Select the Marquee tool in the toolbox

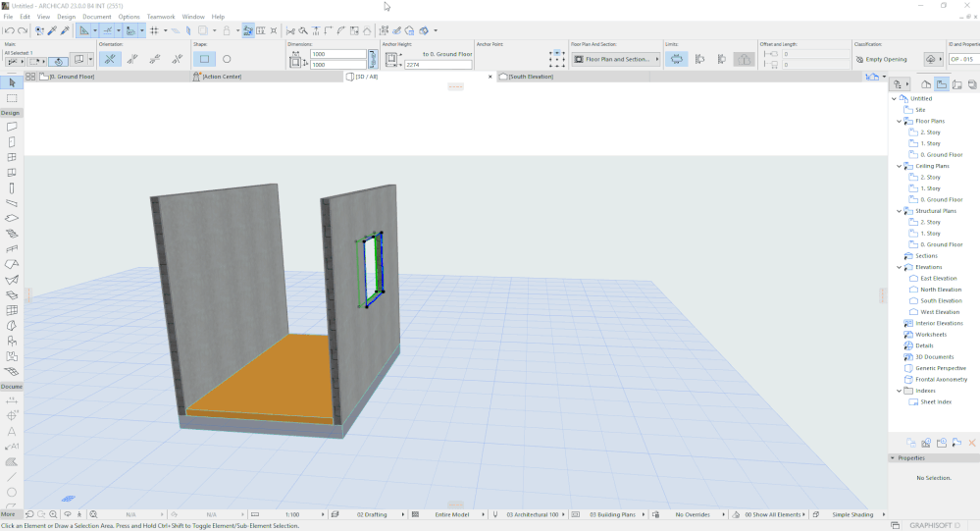pyautogui.click(x=12, y=98)
